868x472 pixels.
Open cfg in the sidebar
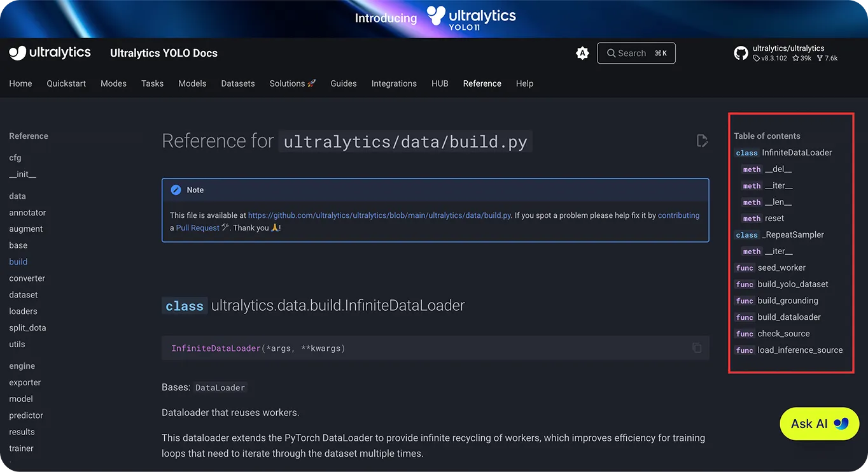point(15,158)
